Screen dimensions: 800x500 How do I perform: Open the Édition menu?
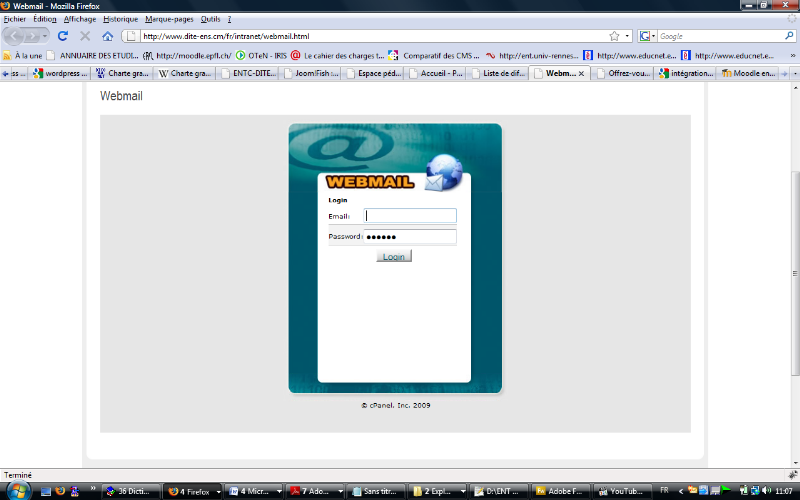pyautogui.click(x=45, y=19)
